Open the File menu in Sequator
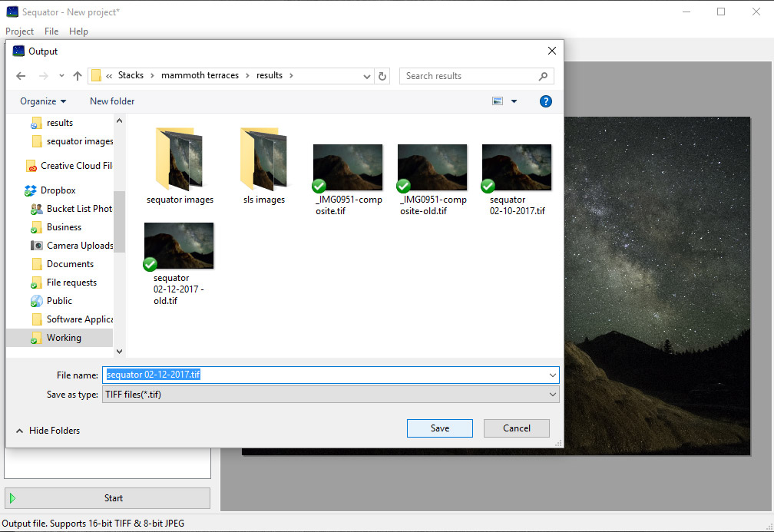This screenshot has width=774, height=532. point(51,31)
